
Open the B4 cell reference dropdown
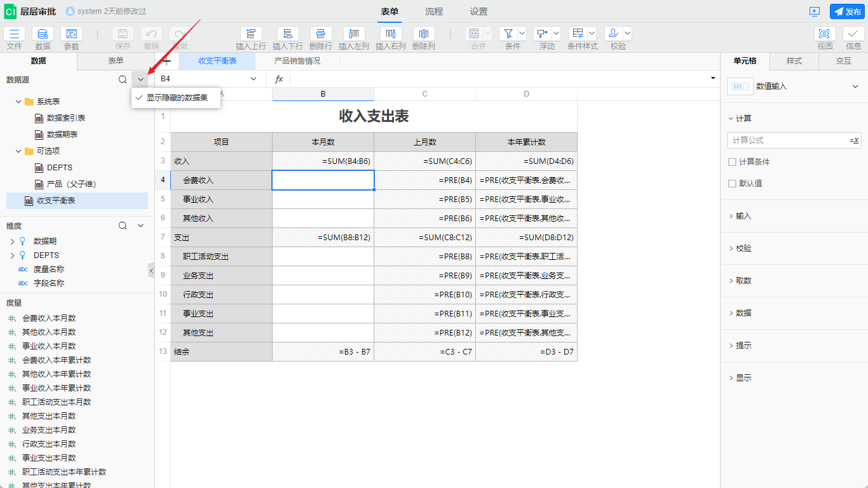[254, 78]
